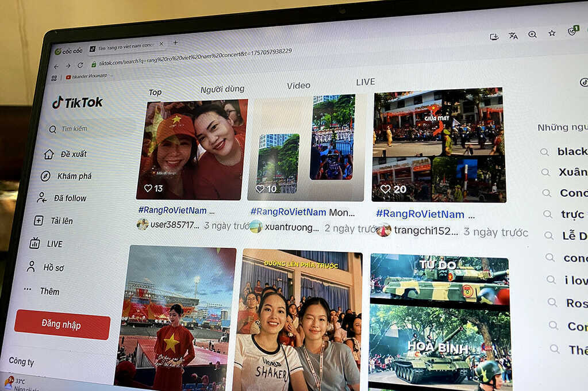Image resolution: width=588 pixels, height=391 pixels.
Task: Click the tiktok.com address bar URL
Action: click(195, 57)
